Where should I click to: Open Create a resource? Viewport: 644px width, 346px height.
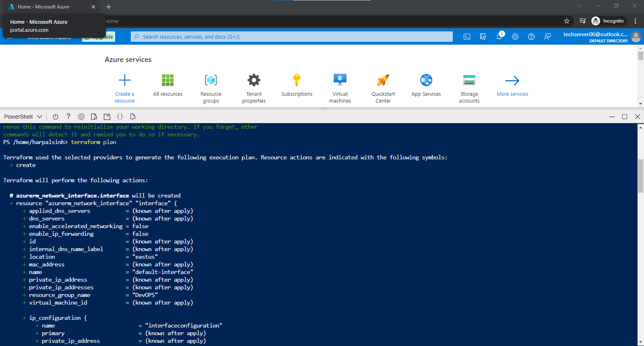tap(125, 89)
